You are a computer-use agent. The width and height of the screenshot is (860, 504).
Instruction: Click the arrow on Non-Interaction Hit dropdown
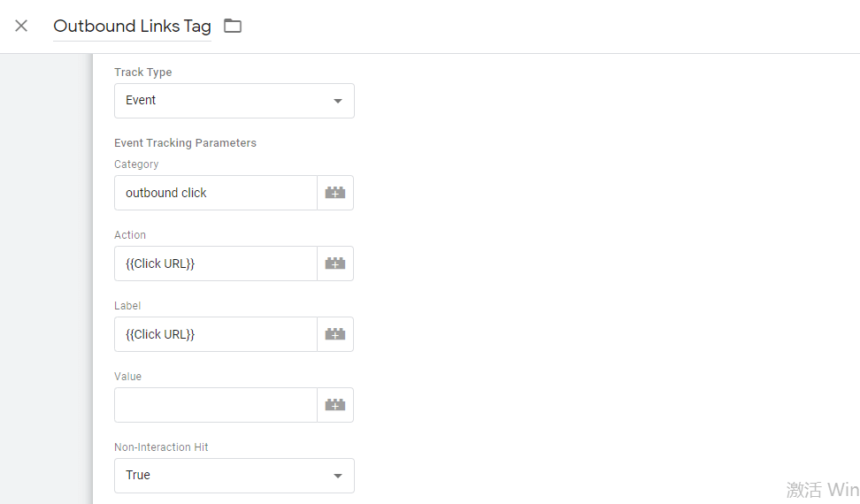338,476
